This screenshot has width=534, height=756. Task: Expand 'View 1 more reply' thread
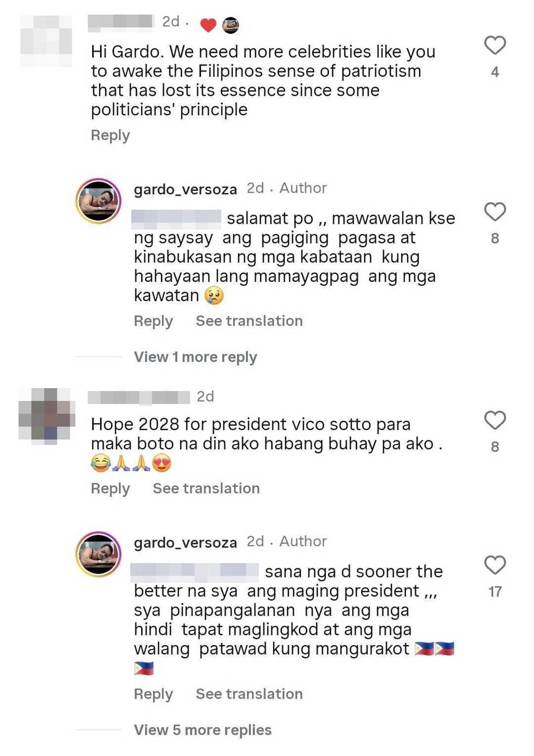point(195,357)
